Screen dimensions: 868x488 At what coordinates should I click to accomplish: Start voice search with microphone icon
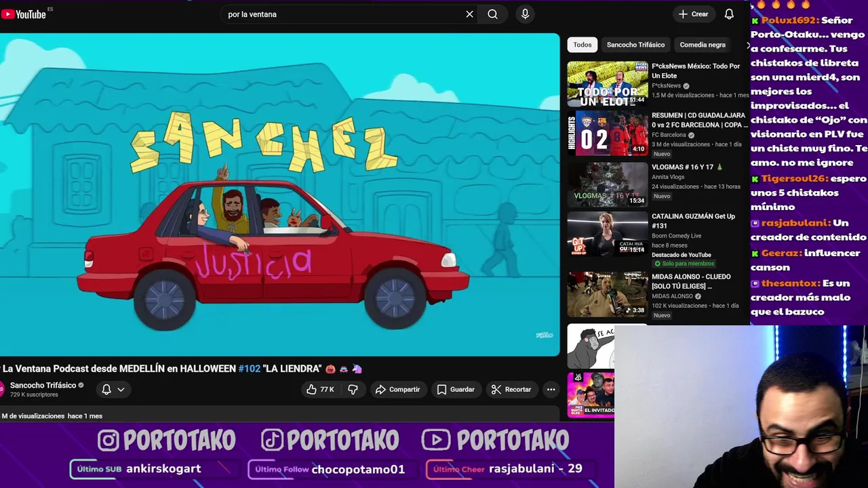tap(525, 14)
